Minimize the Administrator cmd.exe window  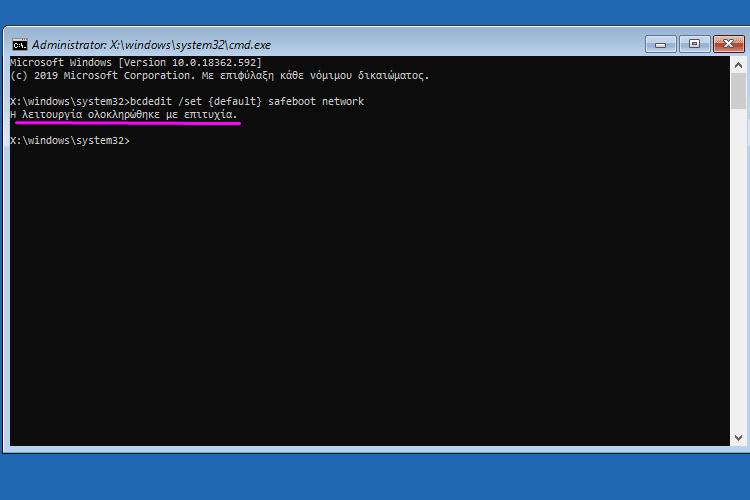click(x=661, y=44)
